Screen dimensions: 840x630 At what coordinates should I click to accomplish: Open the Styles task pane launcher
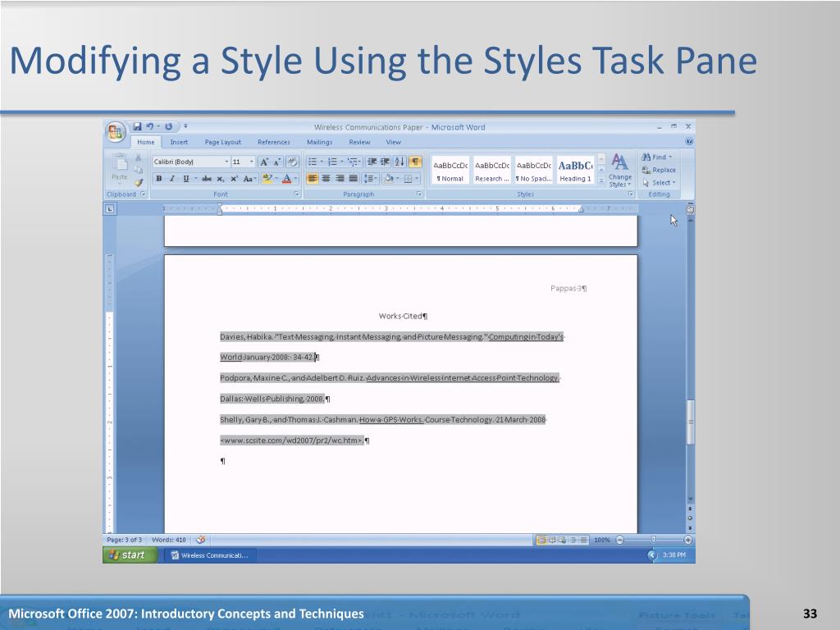[631, 194]
